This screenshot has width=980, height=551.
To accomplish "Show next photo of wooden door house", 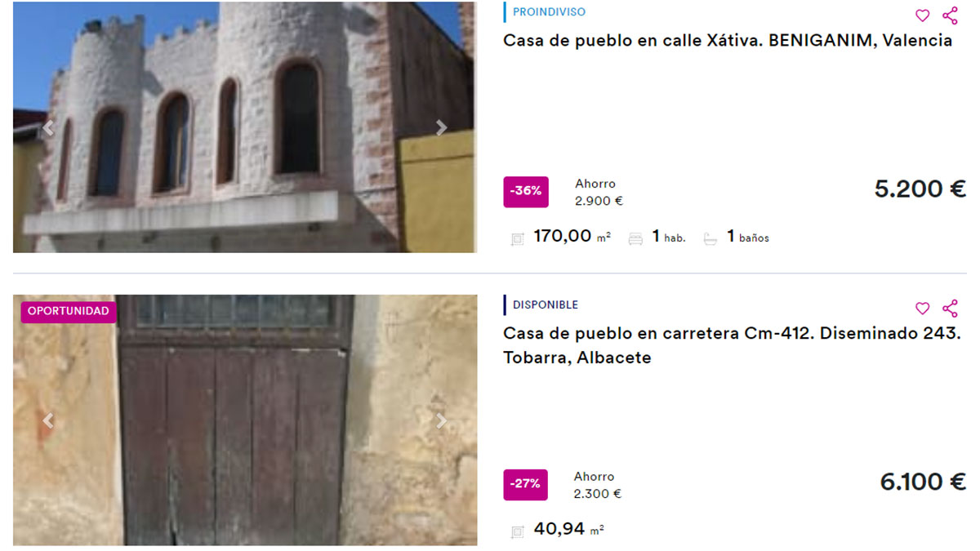I will click(441, 421).
